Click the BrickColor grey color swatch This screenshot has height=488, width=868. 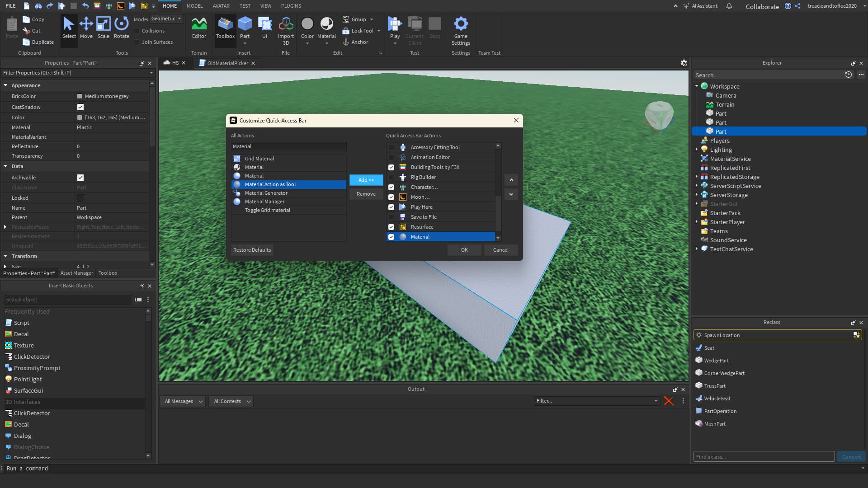click(x=80, y=96)
